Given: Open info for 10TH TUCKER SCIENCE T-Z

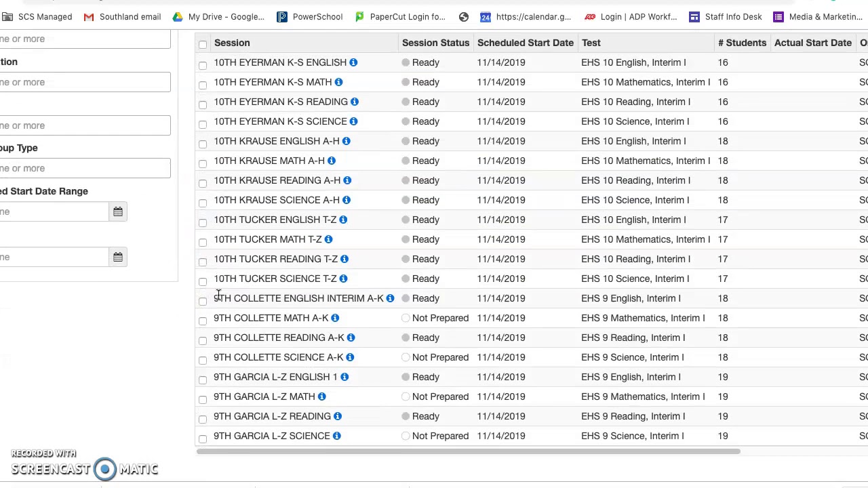Looking at the screenshot, I should (x=343, y=279).
